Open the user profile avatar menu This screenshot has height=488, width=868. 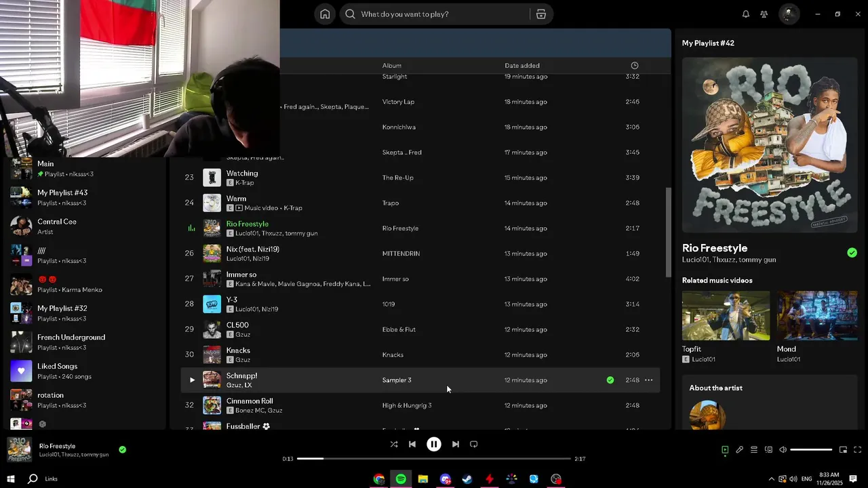click(x=789, y=14)
